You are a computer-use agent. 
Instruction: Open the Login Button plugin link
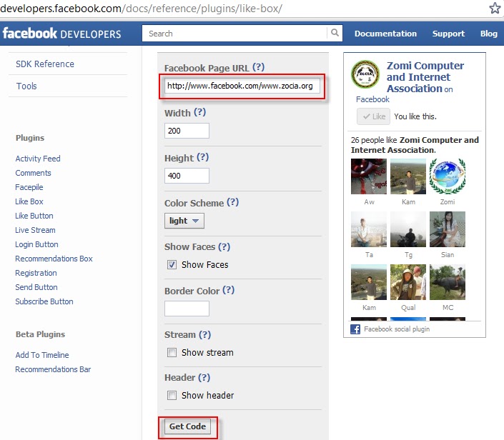point(36,244)
